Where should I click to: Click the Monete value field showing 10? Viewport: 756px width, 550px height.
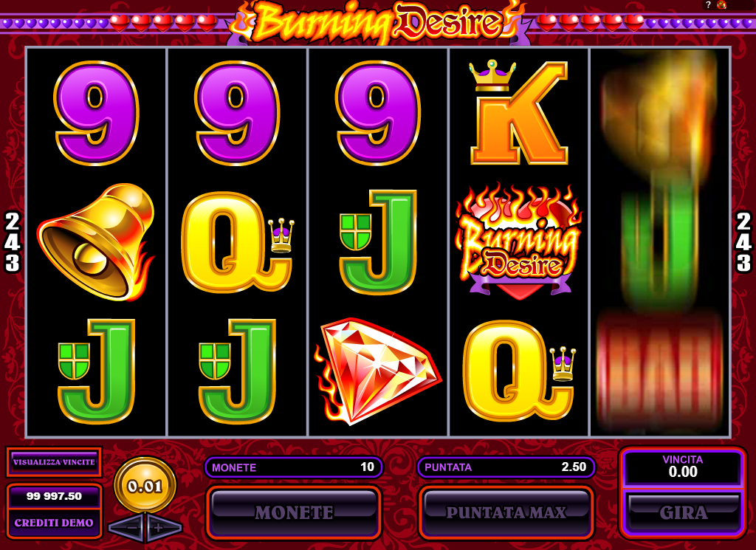[x=294, y=467]
